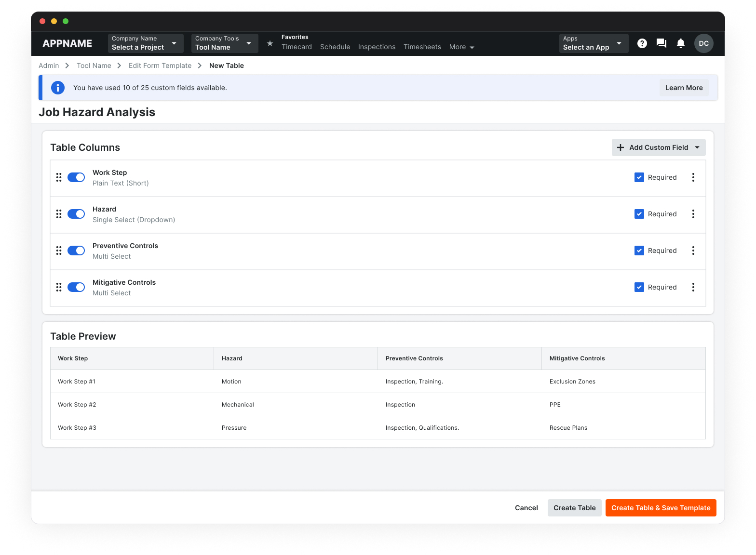Open the Select a Project dropdown

pyautogui.click(x=145, y=43)
